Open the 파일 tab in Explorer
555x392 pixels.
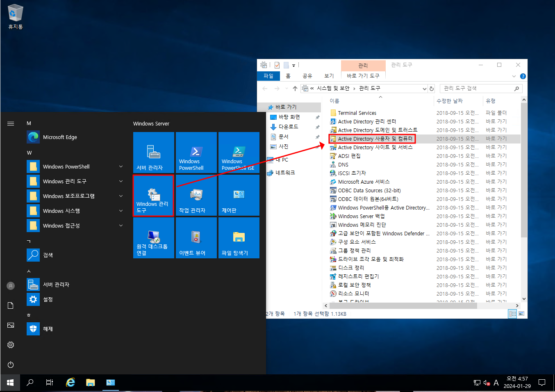(268, 76)
